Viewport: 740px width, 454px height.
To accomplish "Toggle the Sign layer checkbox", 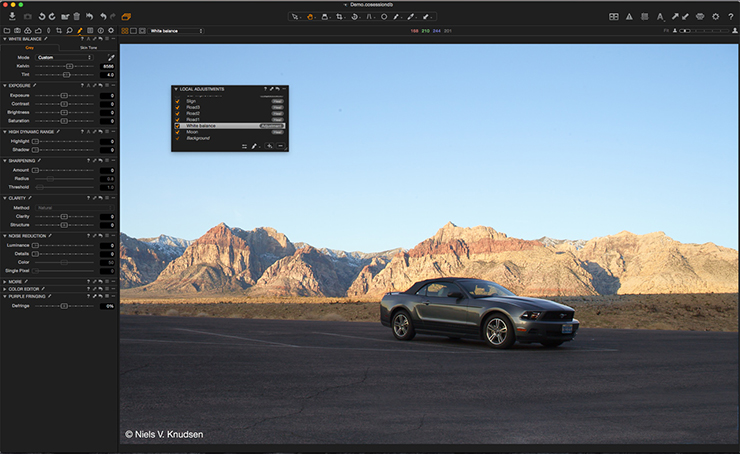I will (x=177, y=101).
